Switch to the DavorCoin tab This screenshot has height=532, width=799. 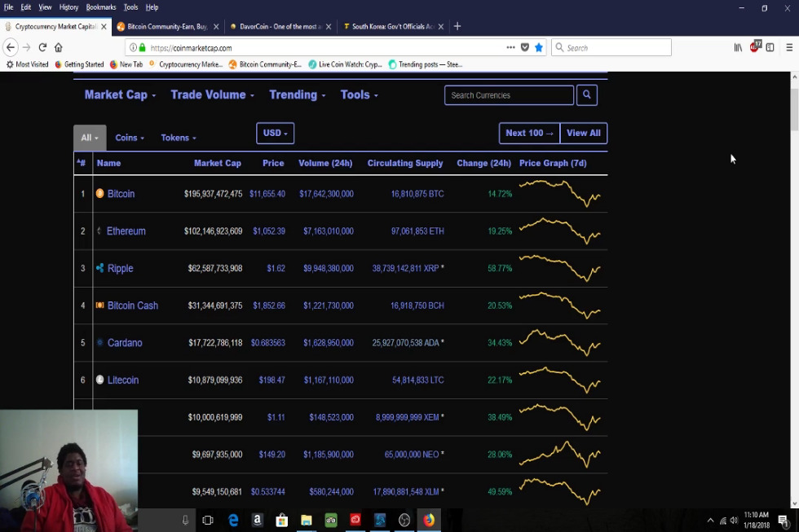pos(279,26)
